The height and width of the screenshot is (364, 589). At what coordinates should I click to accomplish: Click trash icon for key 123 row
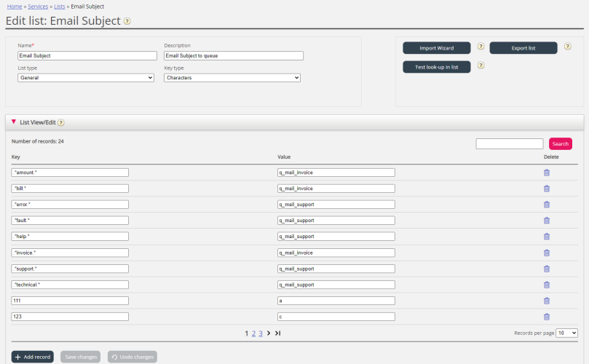point(547,317)
